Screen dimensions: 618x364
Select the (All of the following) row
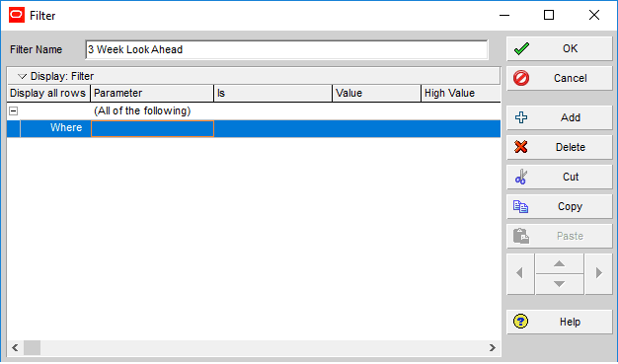click(254, 111)
